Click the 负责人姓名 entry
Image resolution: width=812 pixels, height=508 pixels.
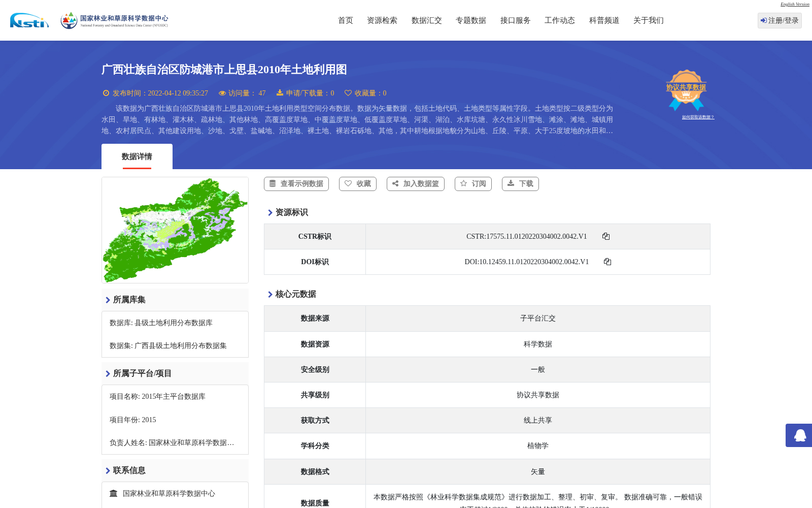point(172,442)
